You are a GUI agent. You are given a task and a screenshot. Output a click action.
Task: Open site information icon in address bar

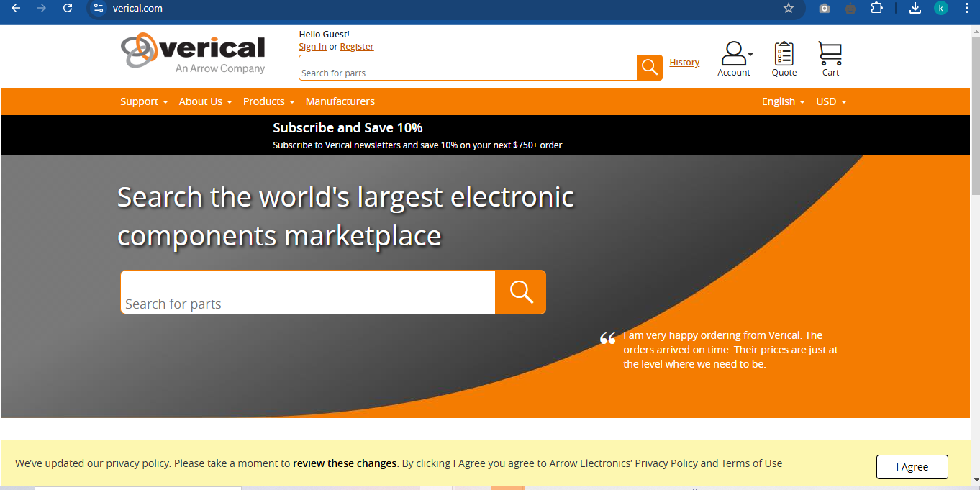pyautogui.click(x=99, y=8)
